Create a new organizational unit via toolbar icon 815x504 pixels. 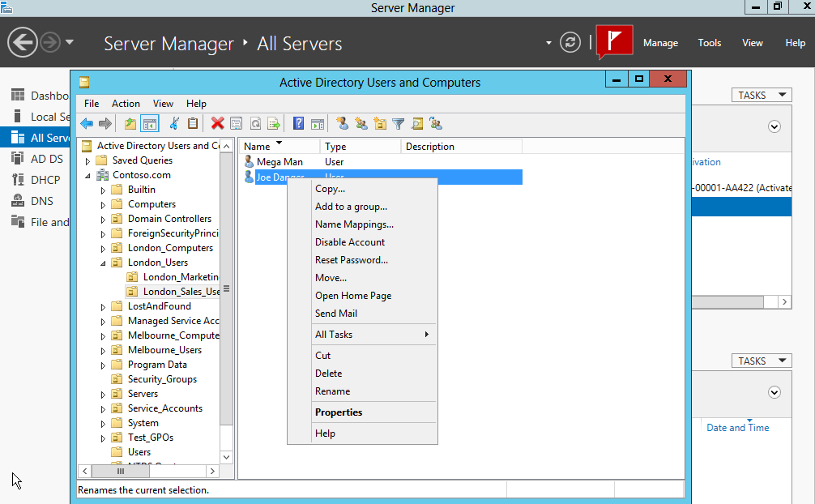(x=380, y=123)
